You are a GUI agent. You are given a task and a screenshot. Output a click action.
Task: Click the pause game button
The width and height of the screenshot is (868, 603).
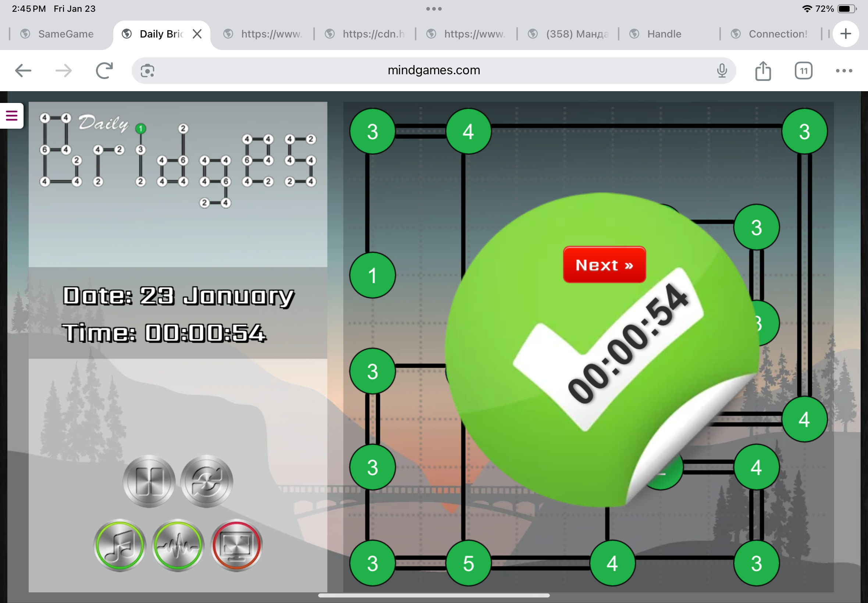[149, 481]
